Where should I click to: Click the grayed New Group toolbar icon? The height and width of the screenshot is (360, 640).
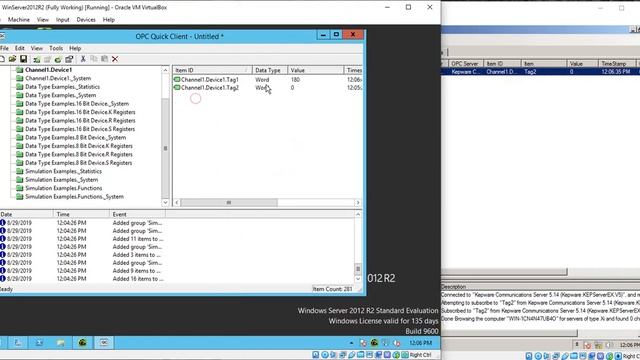tap(47, 59)
